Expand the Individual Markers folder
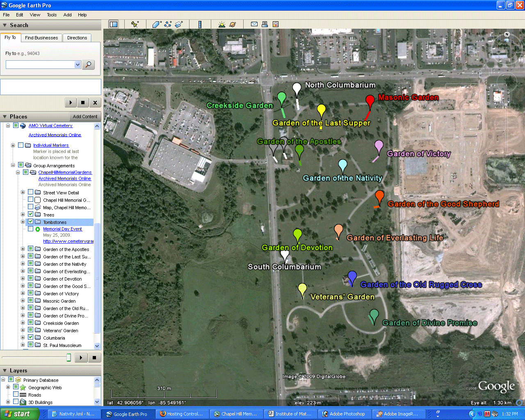Viewport: 525px width, 420px height. pos(13,145)
